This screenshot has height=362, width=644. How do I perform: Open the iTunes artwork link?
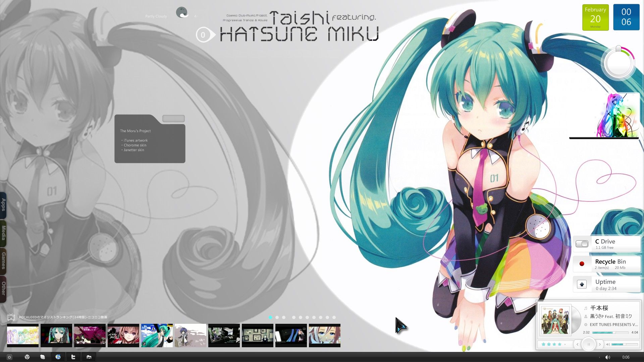pos(136,140)
